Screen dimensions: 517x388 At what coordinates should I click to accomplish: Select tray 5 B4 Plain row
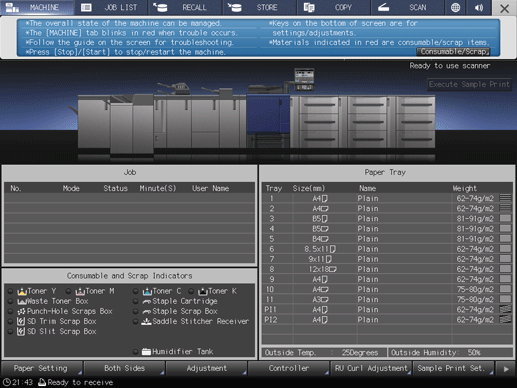[x=387, y=239]
